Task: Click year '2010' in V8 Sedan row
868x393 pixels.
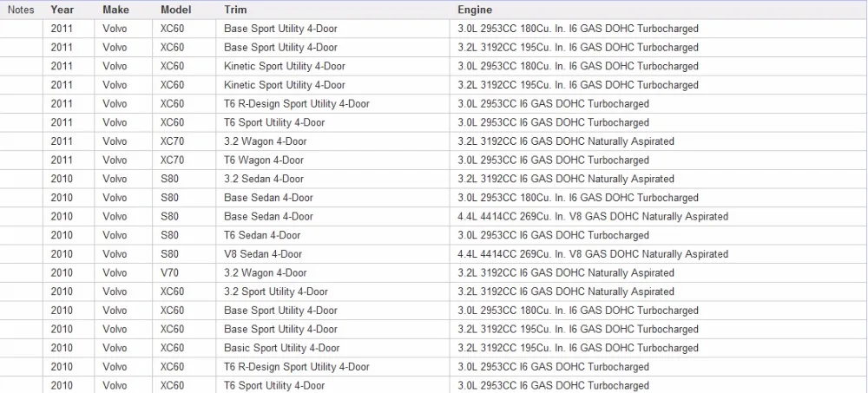Action: tap(69, 254)
